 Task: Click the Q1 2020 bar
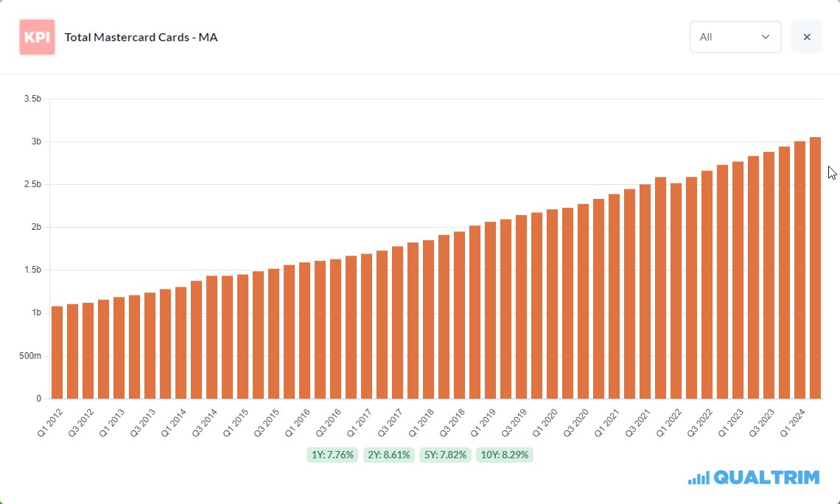552,304
